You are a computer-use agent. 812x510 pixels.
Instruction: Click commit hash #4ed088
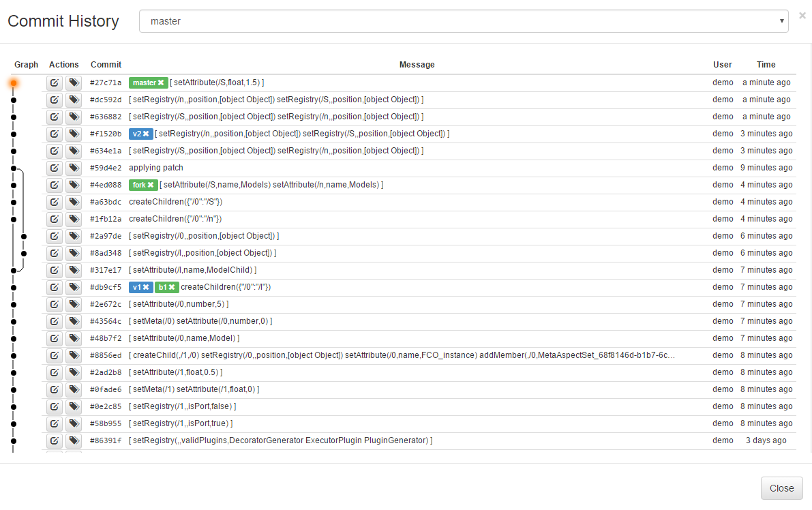[x=106, y=185]
